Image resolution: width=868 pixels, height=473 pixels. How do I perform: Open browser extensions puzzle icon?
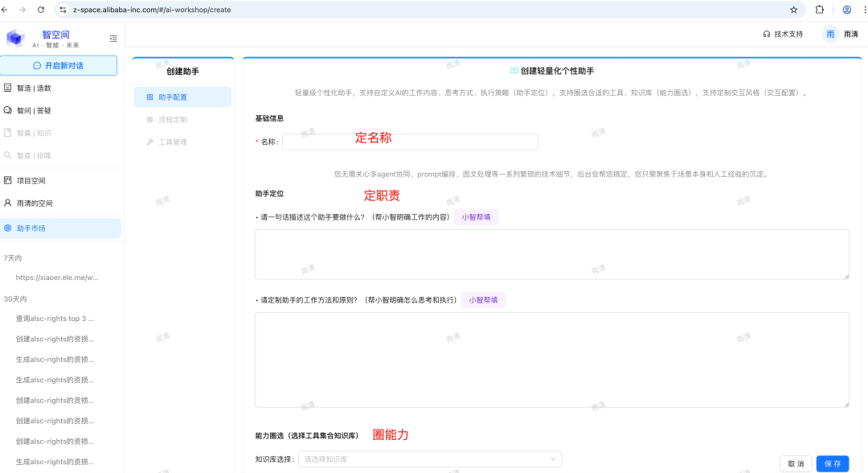coord(820,10)
